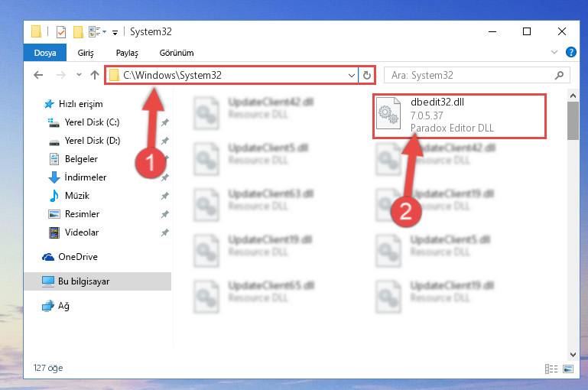Open the Dosya menu tab
588x390 pixels.
[45, 53]
